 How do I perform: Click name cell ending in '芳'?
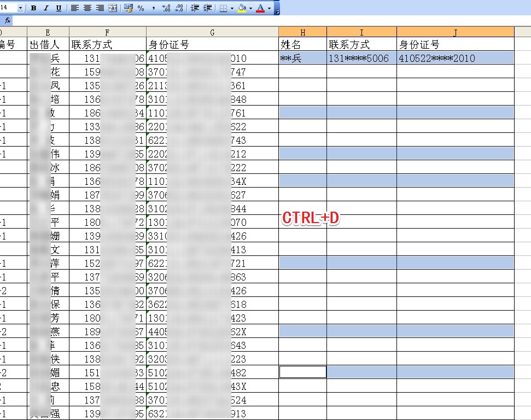48,318
